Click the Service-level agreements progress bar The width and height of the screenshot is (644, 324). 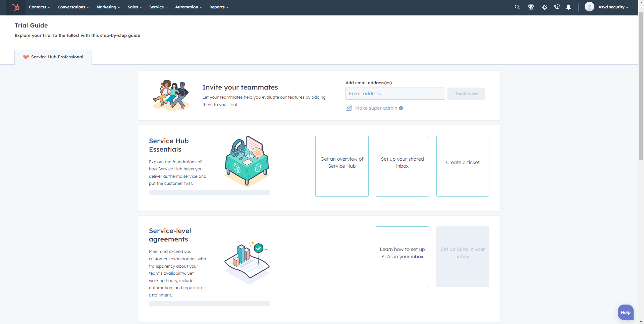click(x=209, y=304)
